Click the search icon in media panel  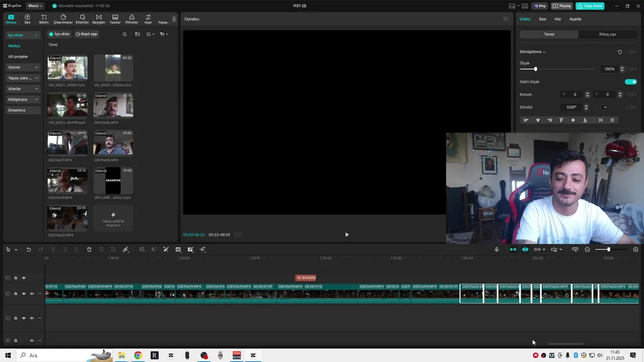click(x=125, y=34)
